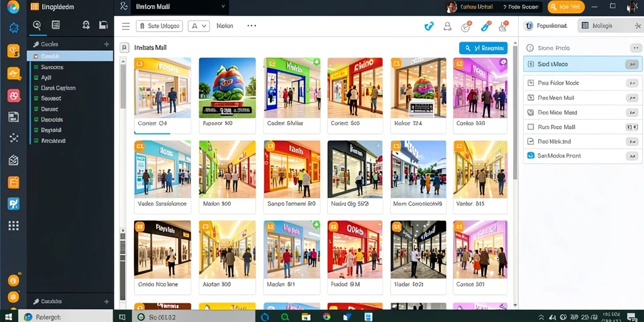Select the highlighted Gumdit sidebar item
Viewport: 644px width, 322px height.
[70, 56]
